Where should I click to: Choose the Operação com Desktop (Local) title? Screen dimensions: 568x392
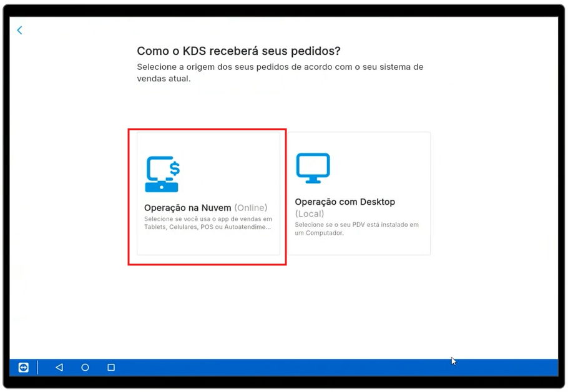point(345,208)
